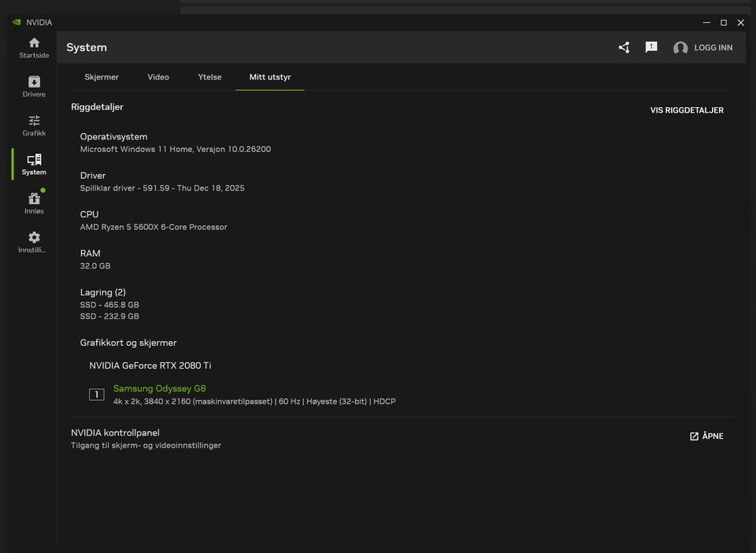Switch to the Video tab

[x=158, y=77]
